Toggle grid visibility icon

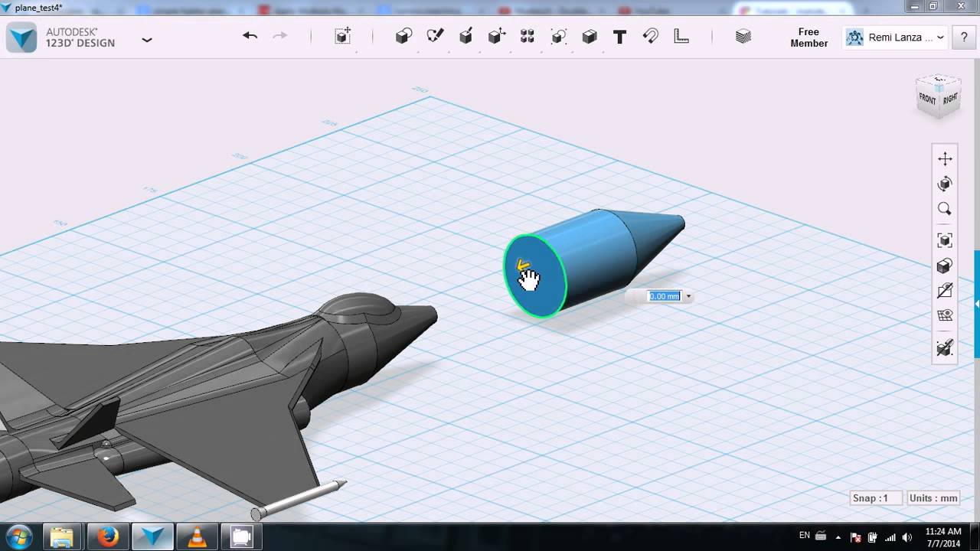[945, 316]
